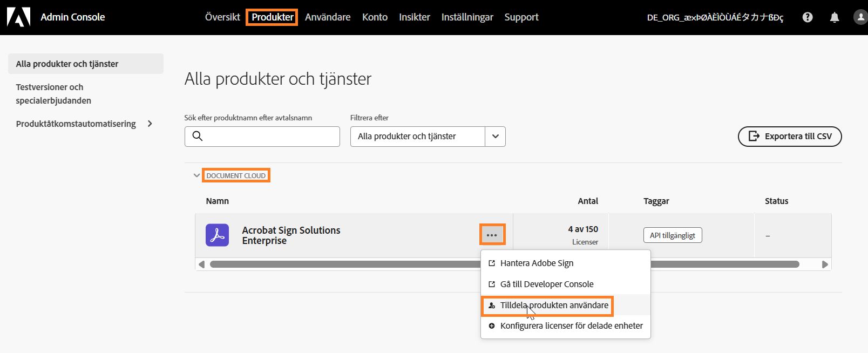Click the product name search field
The image size is (868, 353).
click(262, 137)
